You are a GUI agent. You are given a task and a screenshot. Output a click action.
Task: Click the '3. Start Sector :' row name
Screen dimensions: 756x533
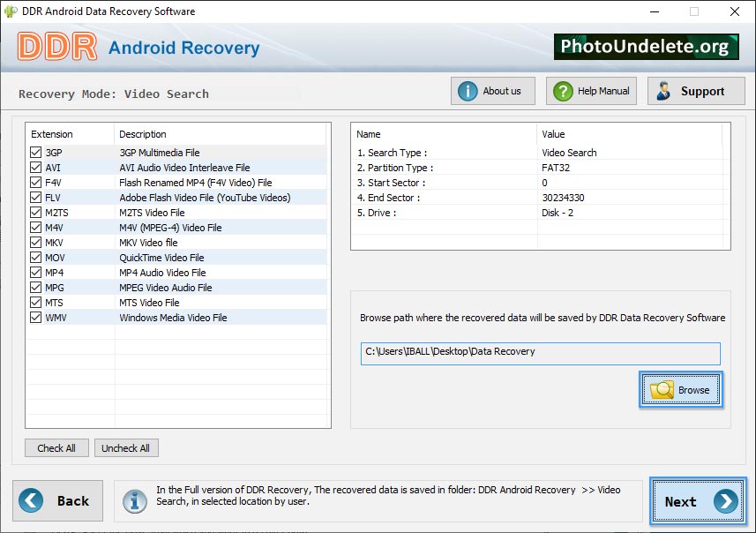pyautogui.click(x=391, y=183)
